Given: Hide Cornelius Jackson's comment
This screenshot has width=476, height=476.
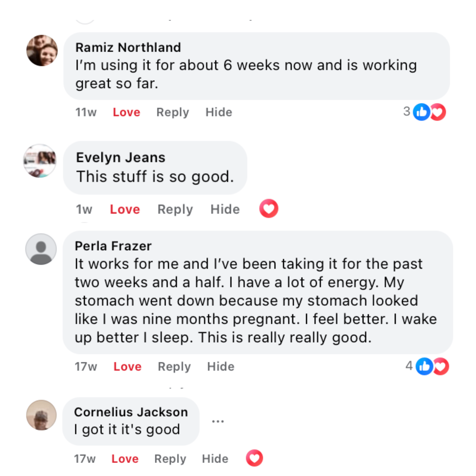Looking at the screenshot, I should (x=215, y=459).
